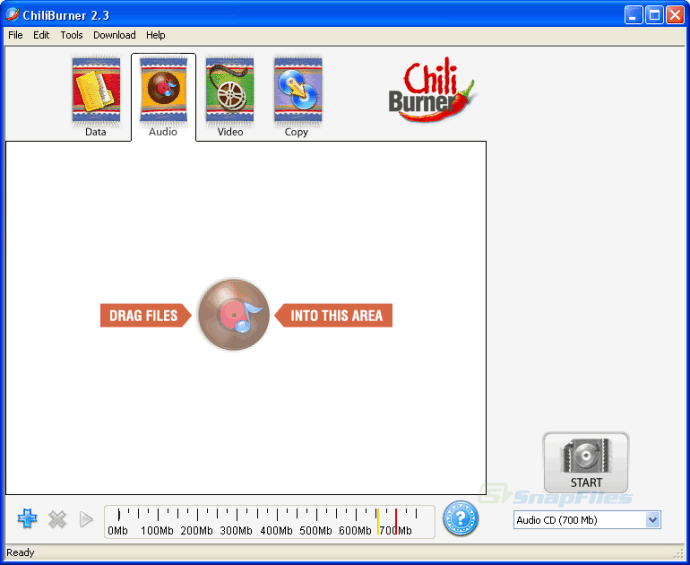Click the play track triangle icon
Image resolution: width=690 pixels, height=565 pixels.
[86, 519]
